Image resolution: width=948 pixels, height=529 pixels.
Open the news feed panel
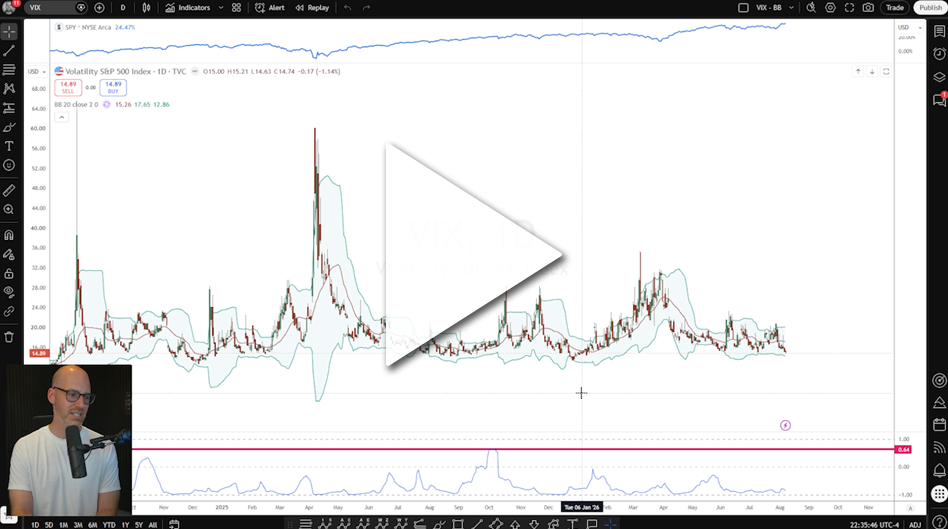tap(939, 447)
